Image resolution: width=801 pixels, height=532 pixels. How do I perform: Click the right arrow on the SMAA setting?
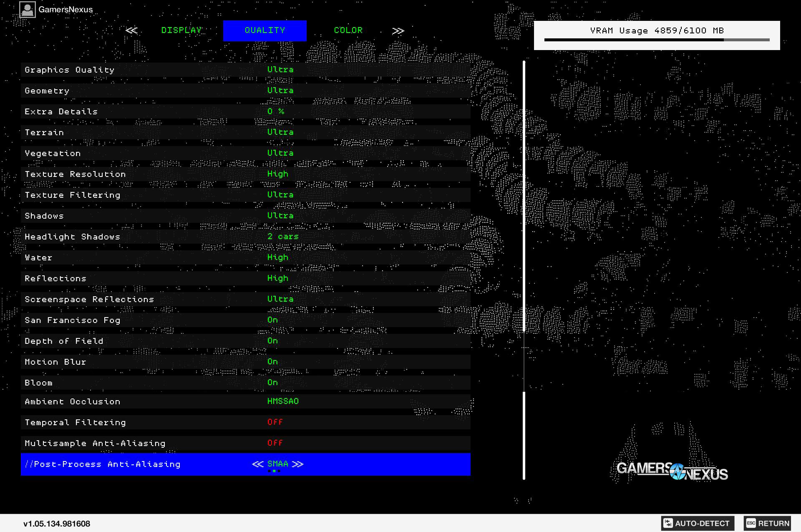point(297,464)
